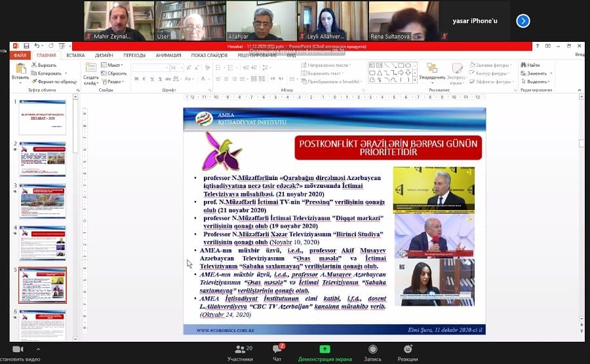Open Zoom video options caret
The width and height of the screenshot is (590, 364).
pyautogui.click(x=39, y=349)
